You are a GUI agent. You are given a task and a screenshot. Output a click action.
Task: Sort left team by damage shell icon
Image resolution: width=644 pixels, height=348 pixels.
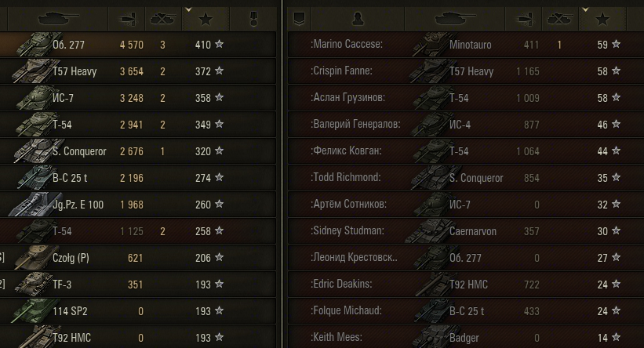(126, 20)
